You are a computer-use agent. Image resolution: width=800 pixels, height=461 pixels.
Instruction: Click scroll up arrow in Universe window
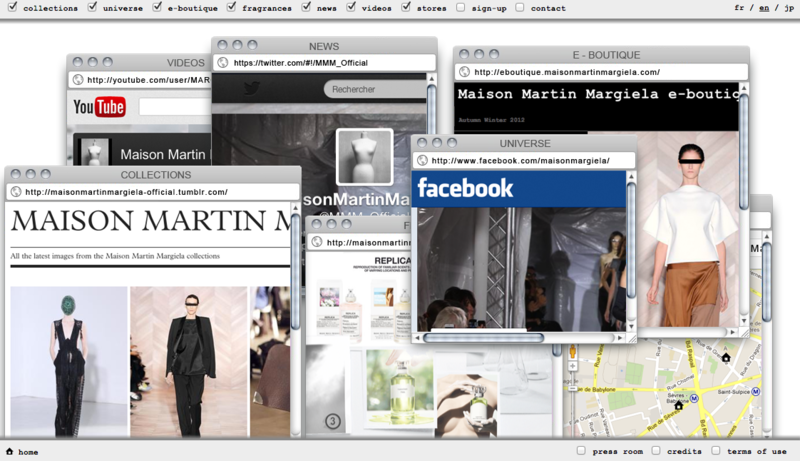coord(631,176)
